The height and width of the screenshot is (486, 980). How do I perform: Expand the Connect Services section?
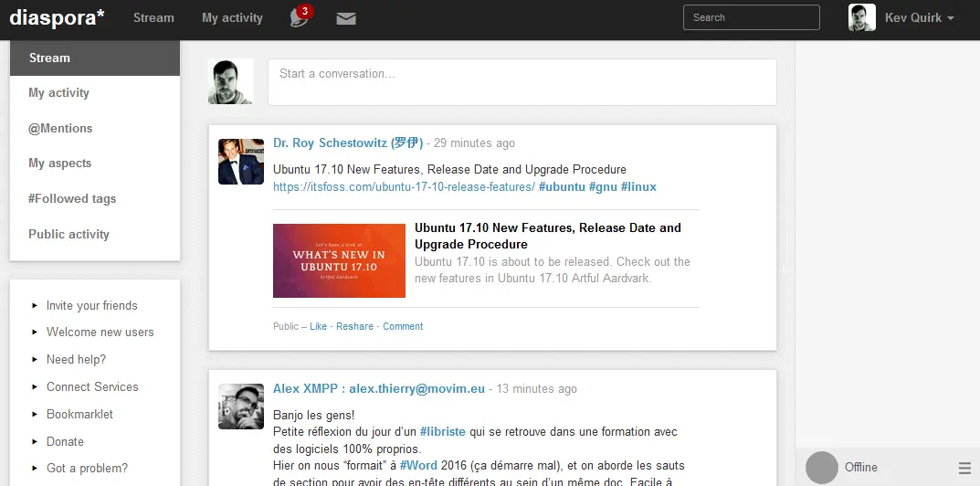tap(92, 386)
